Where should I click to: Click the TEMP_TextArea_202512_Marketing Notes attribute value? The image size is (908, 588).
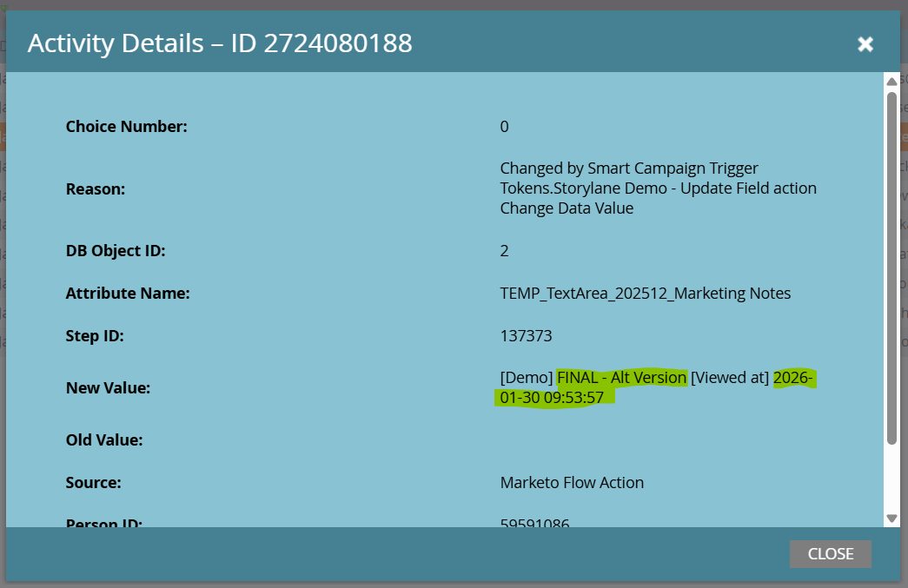[645, 294]
